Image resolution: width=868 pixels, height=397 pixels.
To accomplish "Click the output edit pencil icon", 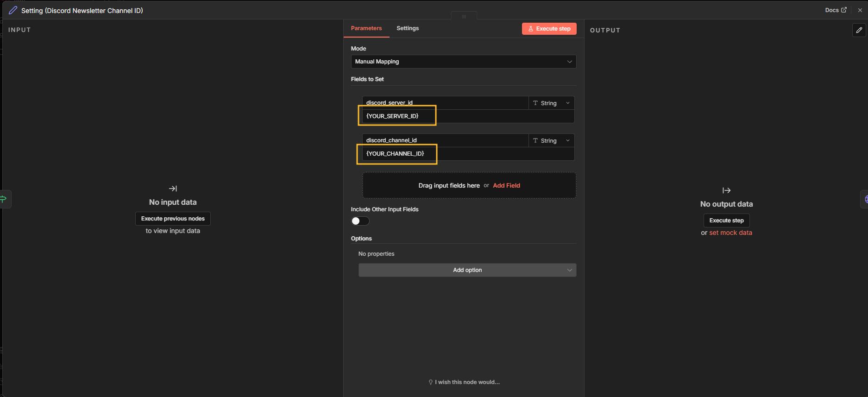I will (859, 30).
